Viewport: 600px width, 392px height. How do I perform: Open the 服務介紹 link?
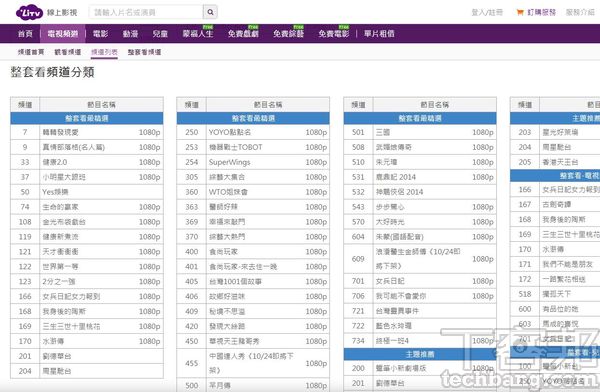580,12
